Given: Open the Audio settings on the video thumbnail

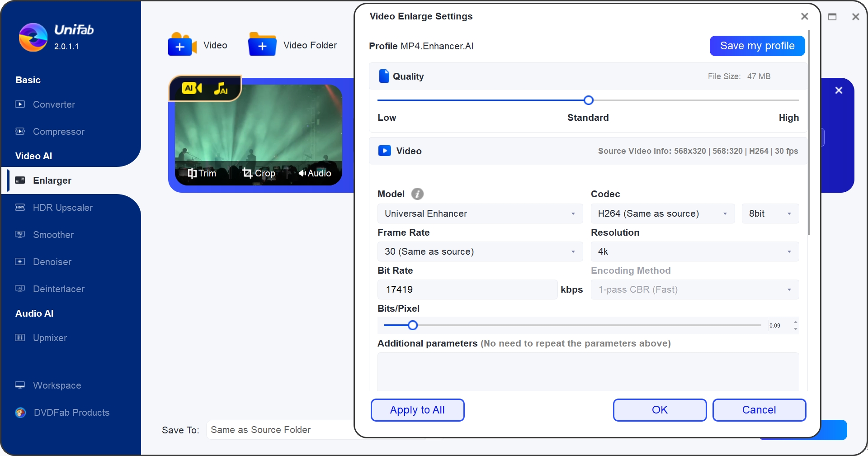Looking at the screenshot, I should pyautogui.click(x=315, y=173).
